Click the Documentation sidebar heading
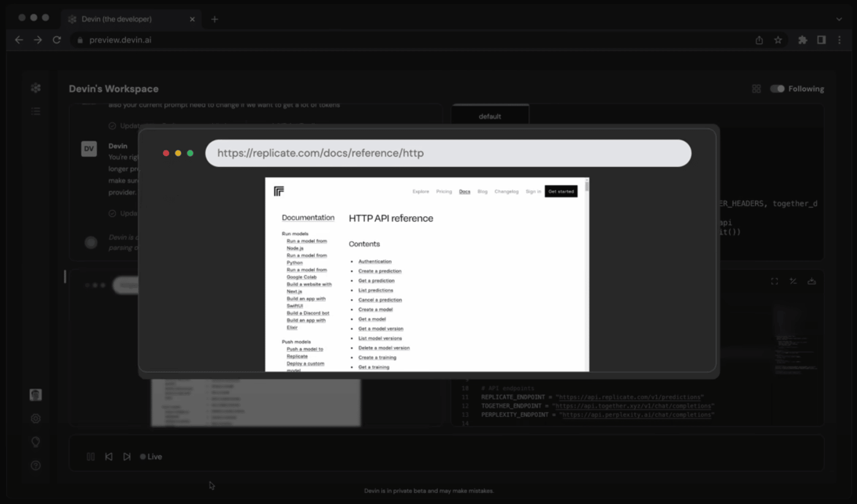Image resolution: width=857 pixels, height=504 pixels. coord(308,218)
